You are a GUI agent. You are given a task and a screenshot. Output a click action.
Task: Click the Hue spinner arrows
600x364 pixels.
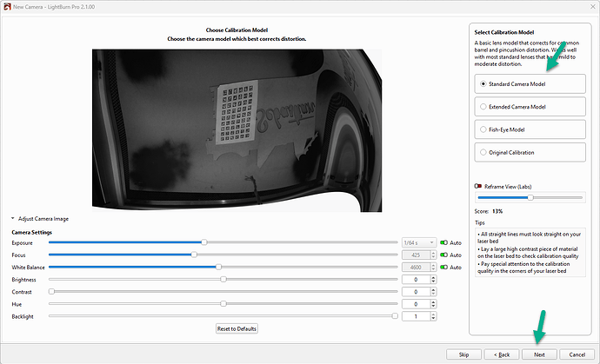click(434, 304)
